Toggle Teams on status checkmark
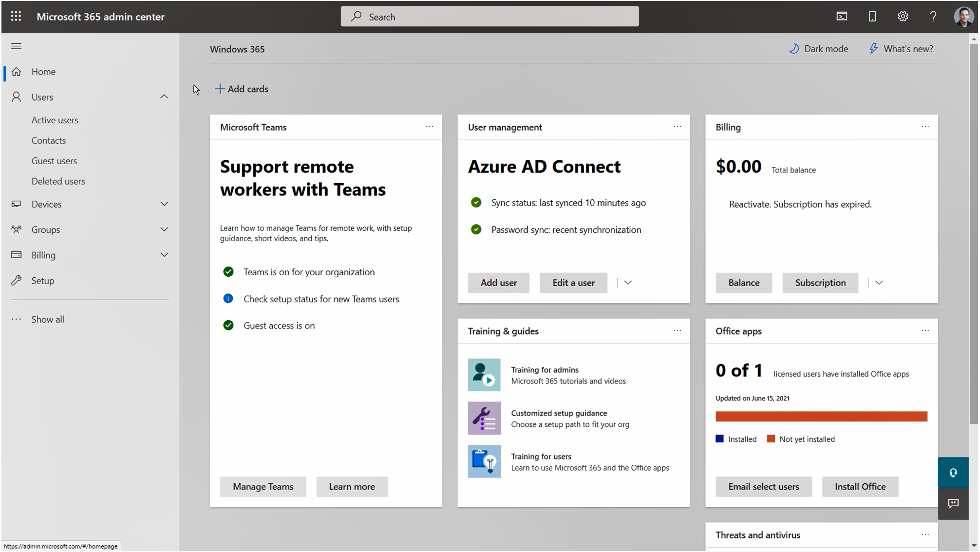The image size is (980, 552). pyautogui.click(x=227, y=271)
